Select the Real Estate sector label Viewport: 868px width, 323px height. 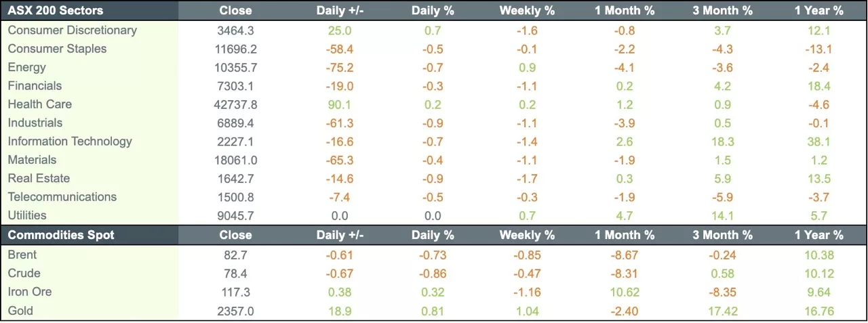click(x=39, y=178)
